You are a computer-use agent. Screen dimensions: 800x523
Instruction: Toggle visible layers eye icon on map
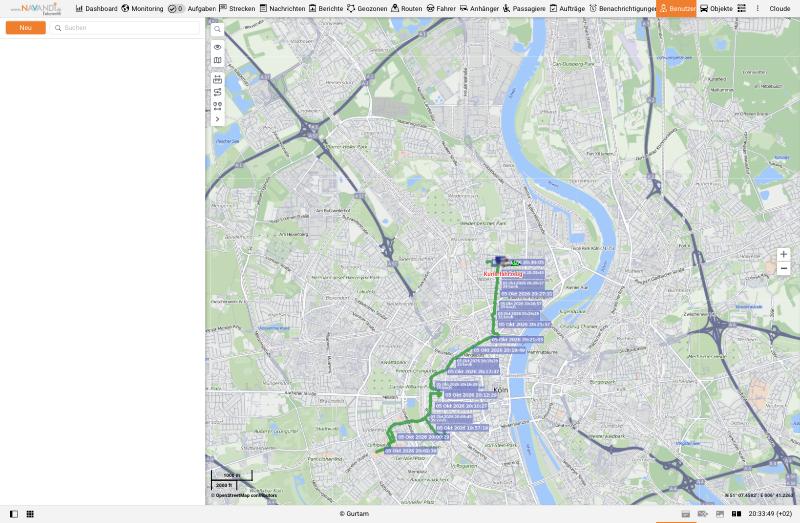[x=217, y=47]
